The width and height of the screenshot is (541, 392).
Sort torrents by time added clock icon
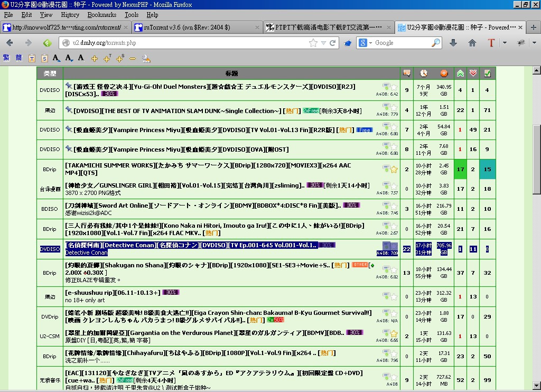[x=424, y=73]
